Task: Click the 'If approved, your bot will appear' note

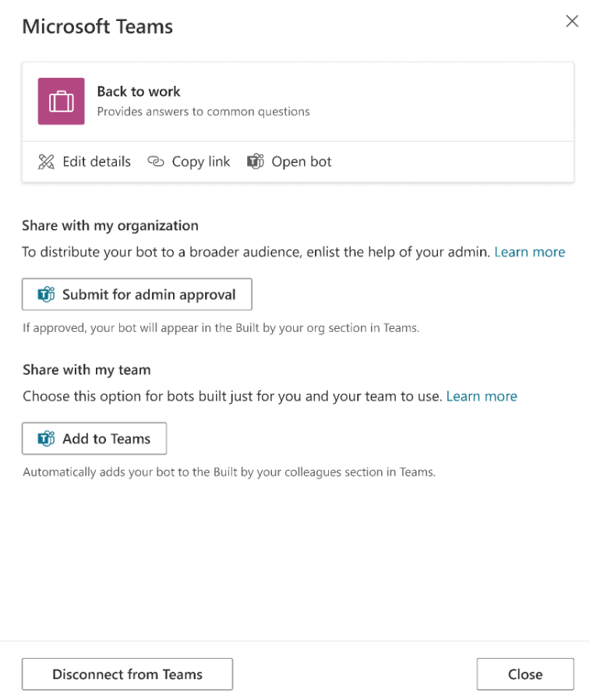Action: coord(221,328)
